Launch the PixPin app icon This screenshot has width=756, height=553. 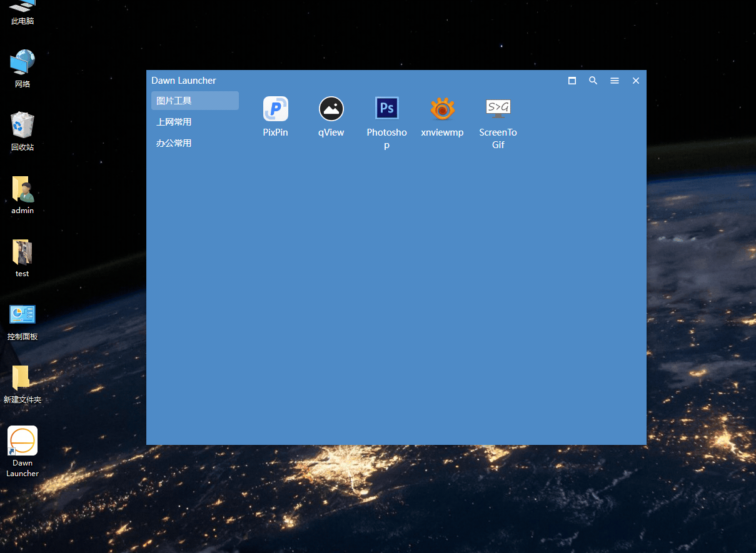pos(275,109)
